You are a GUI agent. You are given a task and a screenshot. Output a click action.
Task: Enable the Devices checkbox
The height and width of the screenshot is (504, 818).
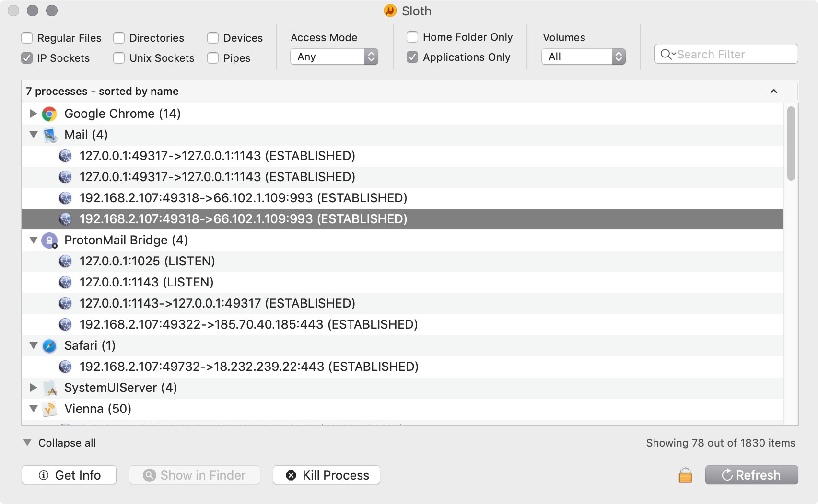(x=213, y=38)
